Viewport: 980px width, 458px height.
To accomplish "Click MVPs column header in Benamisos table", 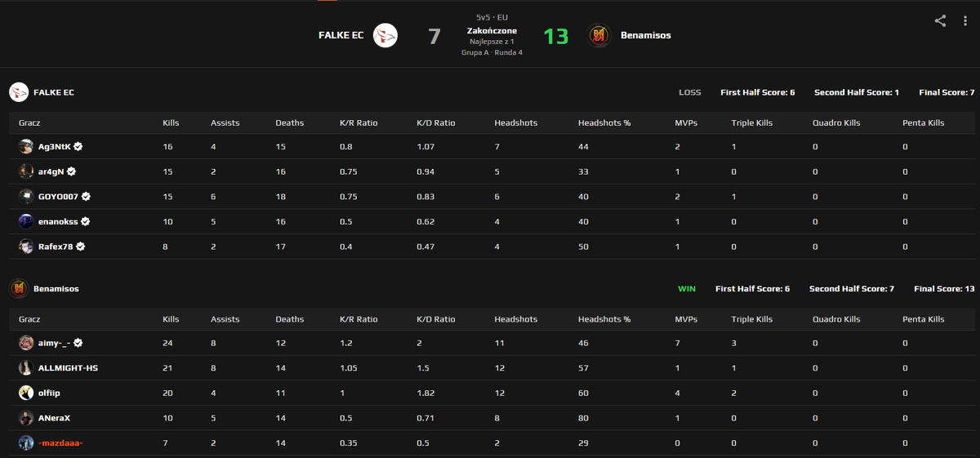I will pos(687,319).
